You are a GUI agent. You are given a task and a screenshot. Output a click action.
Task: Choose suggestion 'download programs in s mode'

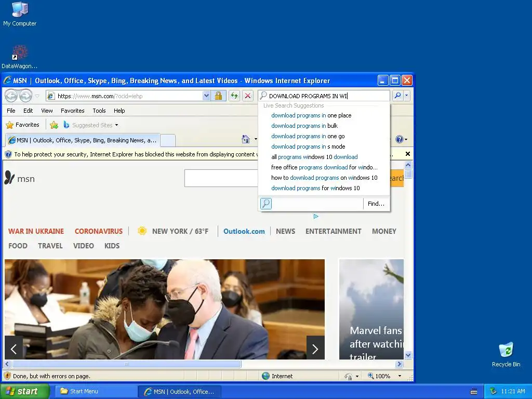[x=308, y=147]
